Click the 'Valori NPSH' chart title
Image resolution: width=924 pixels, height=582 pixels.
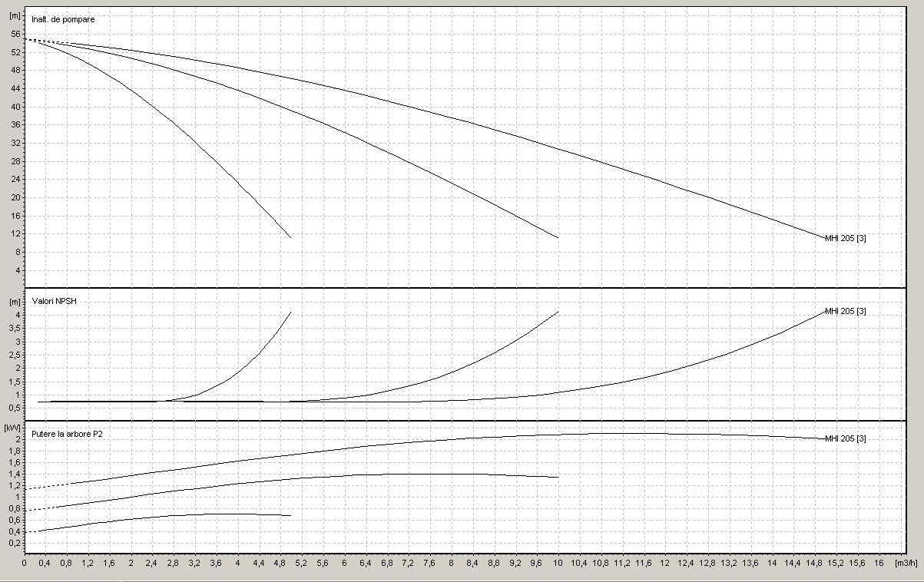[54, 301]
